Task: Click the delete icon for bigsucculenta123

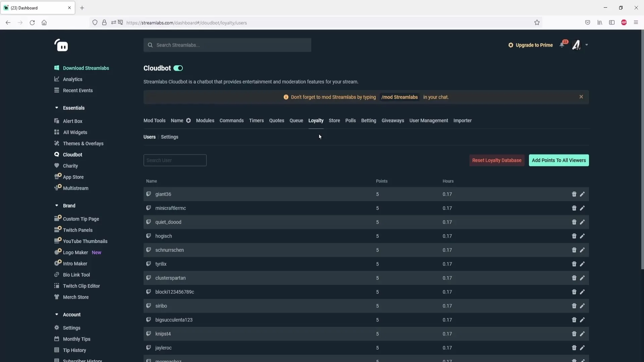Action: (574, 319)
